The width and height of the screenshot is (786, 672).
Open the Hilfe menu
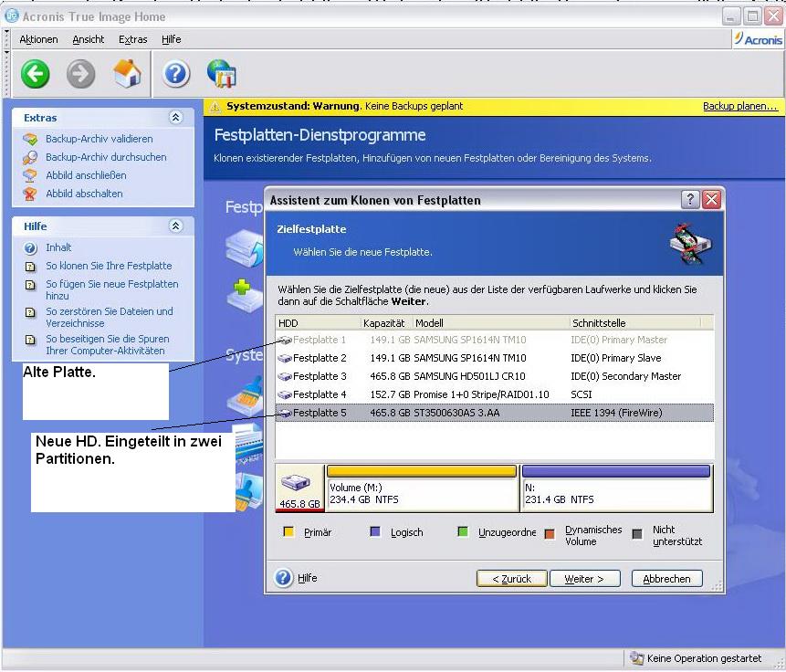click(x=171, y=39)
